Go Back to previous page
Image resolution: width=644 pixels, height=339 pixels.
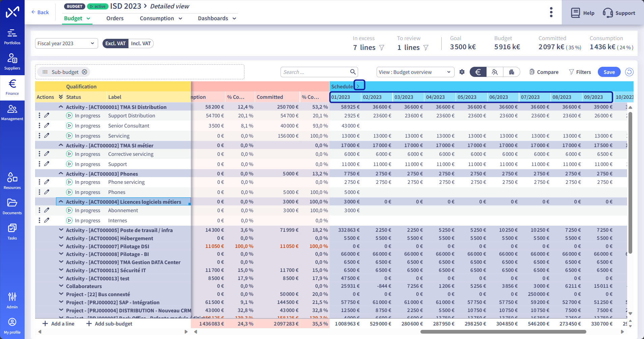coord(40,12)
